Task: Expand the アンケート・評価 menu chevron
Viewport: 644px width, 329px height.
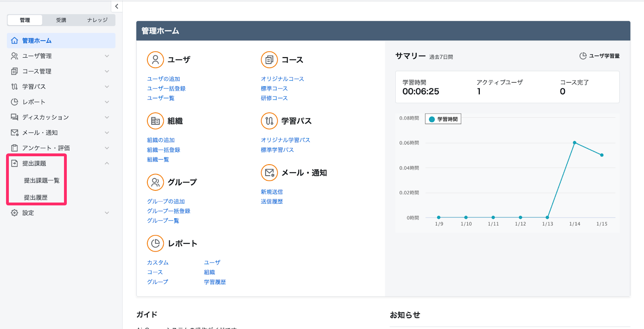Action: tap(107, 148)
